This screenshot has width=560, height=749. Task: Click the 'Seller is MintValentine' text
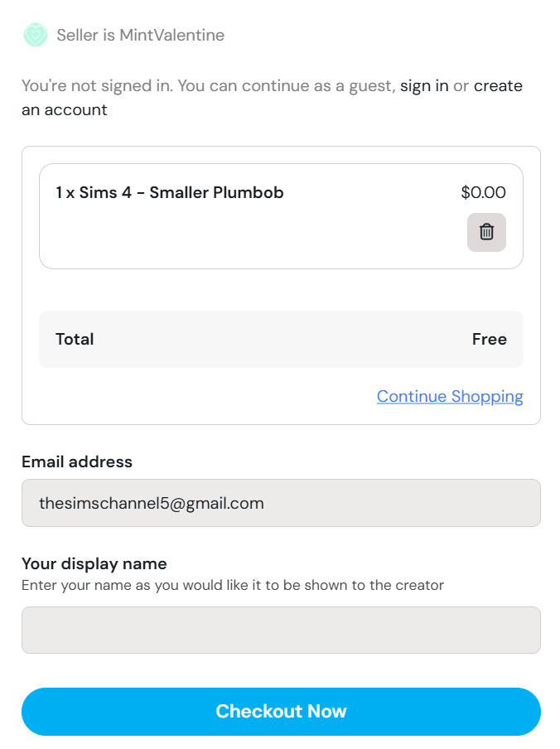(x=140, y=35)
